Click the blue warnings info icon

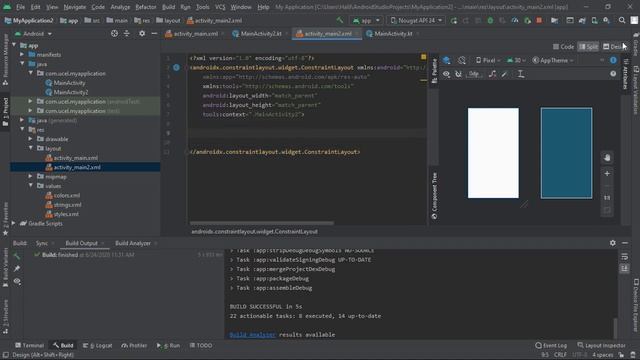[x=613, y=60]
